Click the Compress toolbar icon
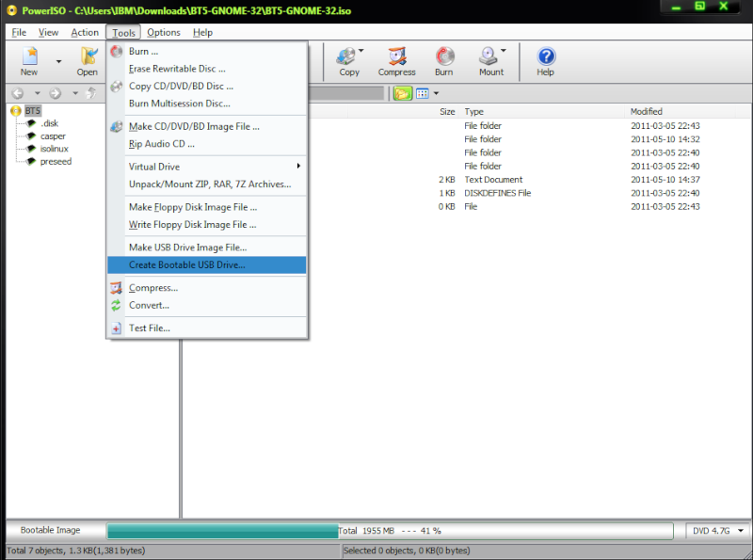Viewport: 753px width, 560px height. pyautogui.click(x=397, y=56)
